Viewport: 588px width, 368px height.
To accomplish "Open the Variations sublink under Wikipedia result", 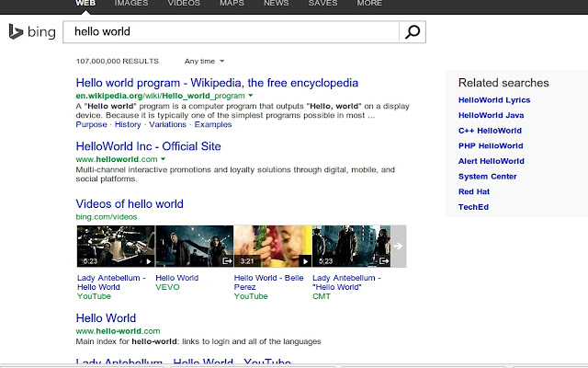I will [167, 125].
